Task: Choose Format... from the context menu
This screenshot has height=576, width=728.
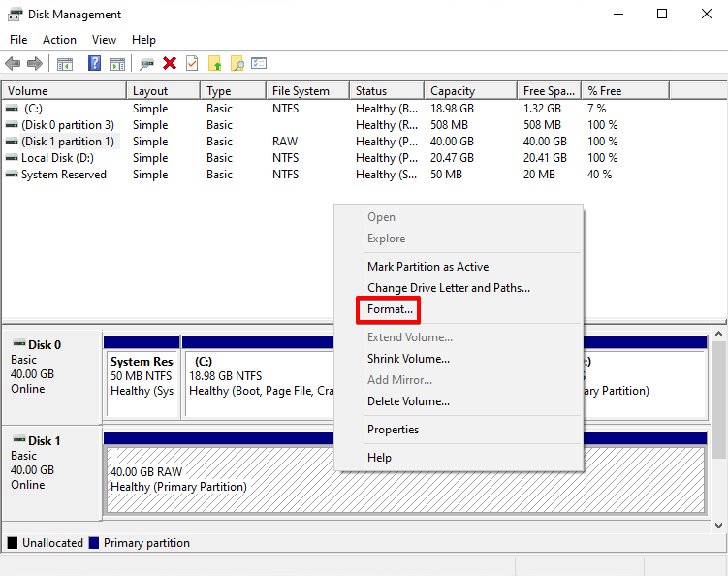Action: coord(391,310)
